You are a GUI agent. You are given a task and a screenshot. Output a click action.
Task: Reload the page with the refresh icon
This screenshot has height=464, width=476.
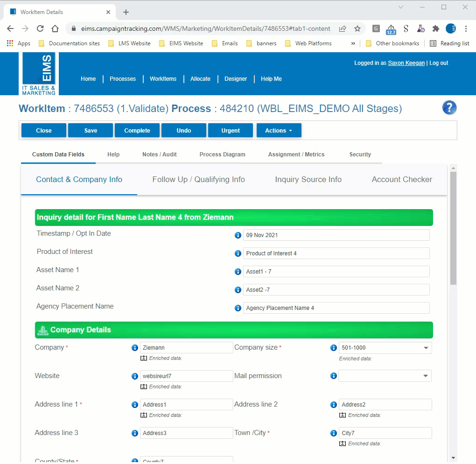click(x=40, y=28)
